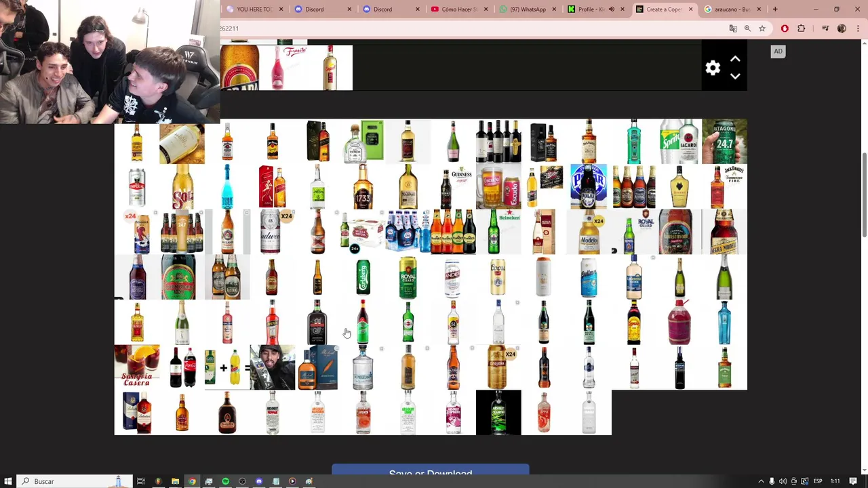Viewport: 868px width, 488px height.
Task: Click the 1:11 taskbar clock
Action: coord(835,481)
